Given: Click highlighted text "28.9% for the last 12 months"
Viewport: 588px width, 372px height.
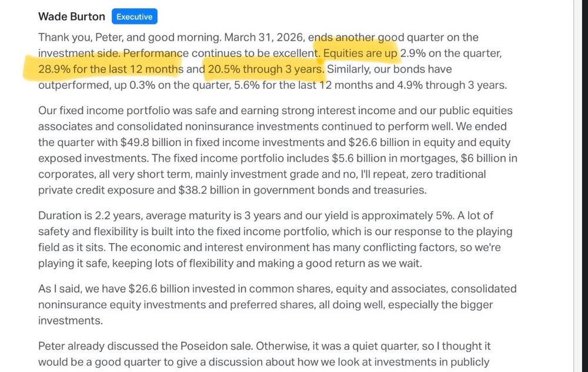Looking at the screenshot, I should click(111, 69).
